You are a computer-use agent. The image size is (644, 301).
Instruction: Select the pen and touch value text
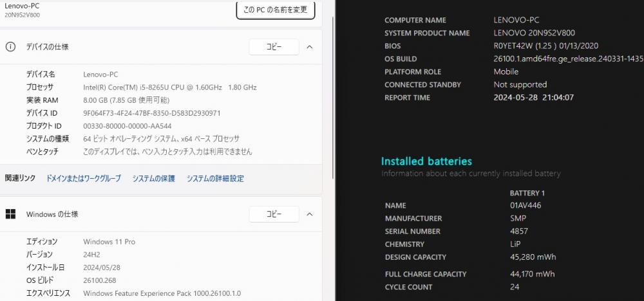(167, 151)
